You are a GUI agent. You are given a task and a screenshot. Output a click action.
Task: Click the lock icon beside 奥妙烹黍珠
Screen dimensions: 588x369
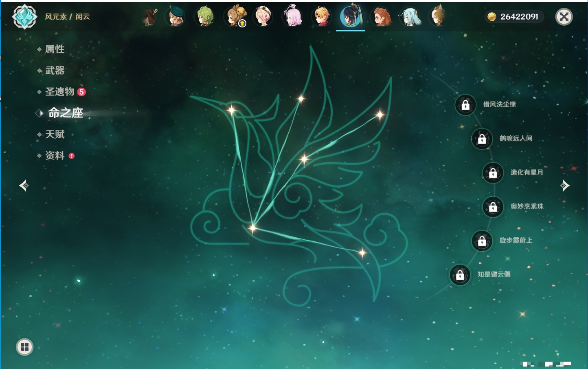pos(493,207)
